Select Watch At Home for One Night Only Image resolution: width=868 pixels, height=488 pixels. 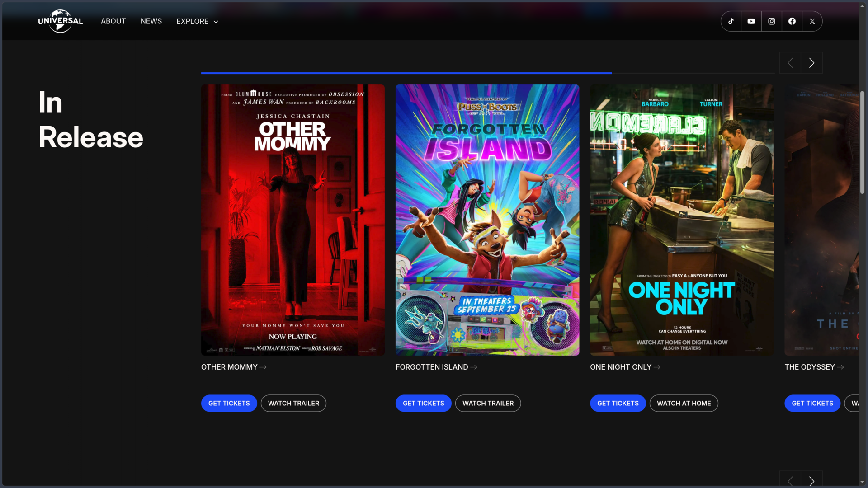click(684, 403)
